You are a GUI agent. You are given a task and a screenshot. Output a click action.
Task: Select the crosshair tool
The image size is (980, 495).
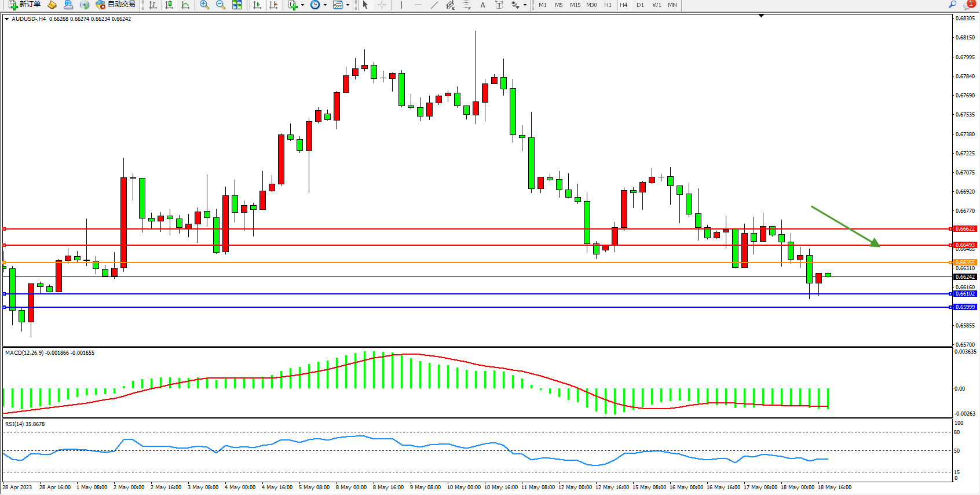[382, 5]
